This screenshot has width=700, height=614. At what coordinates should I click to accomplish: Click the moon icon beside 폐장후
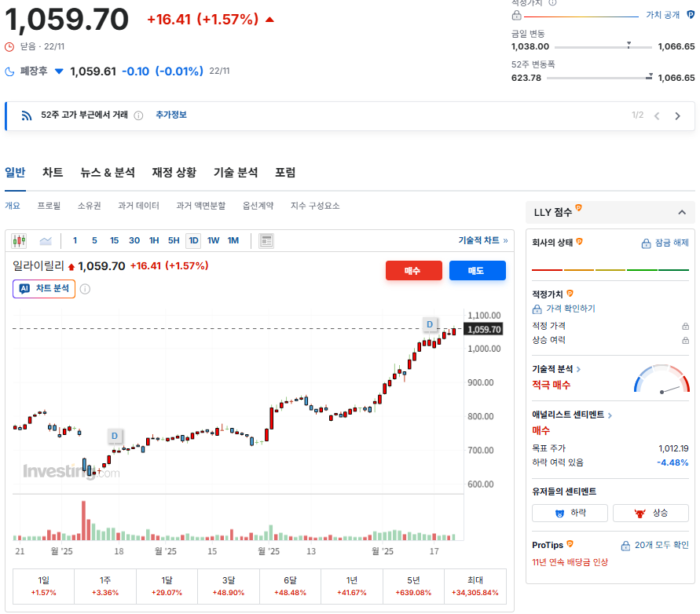pos(9,71)
